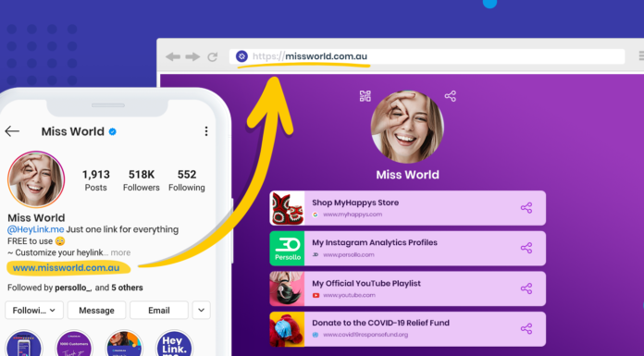Open Donate to the COVID-19 Relief Fund
The height and width of the screenshot is (356, 644).
(407, 329)
